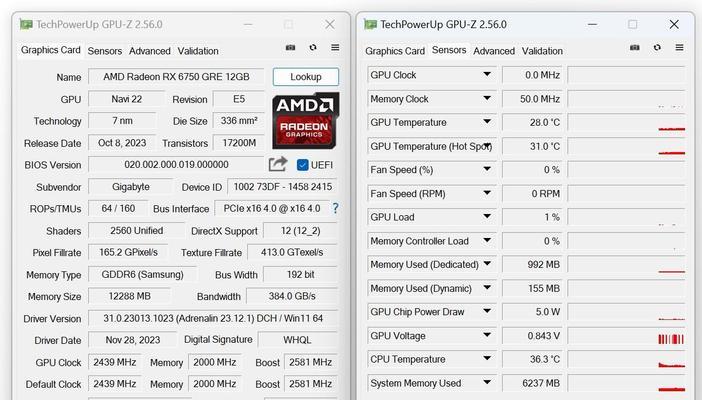Click the Name field AMD Radeon RX 6750 GRE 12GB
The width and height of the screenshot is (702, 400).
coord(176,77)
